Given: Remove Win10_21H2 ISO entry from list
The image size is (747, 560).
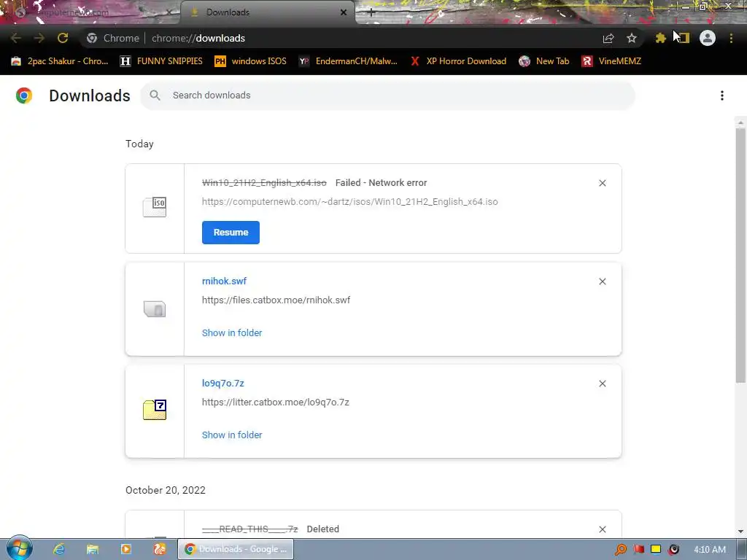Looking at the screenshot, I should pos(602,183).
